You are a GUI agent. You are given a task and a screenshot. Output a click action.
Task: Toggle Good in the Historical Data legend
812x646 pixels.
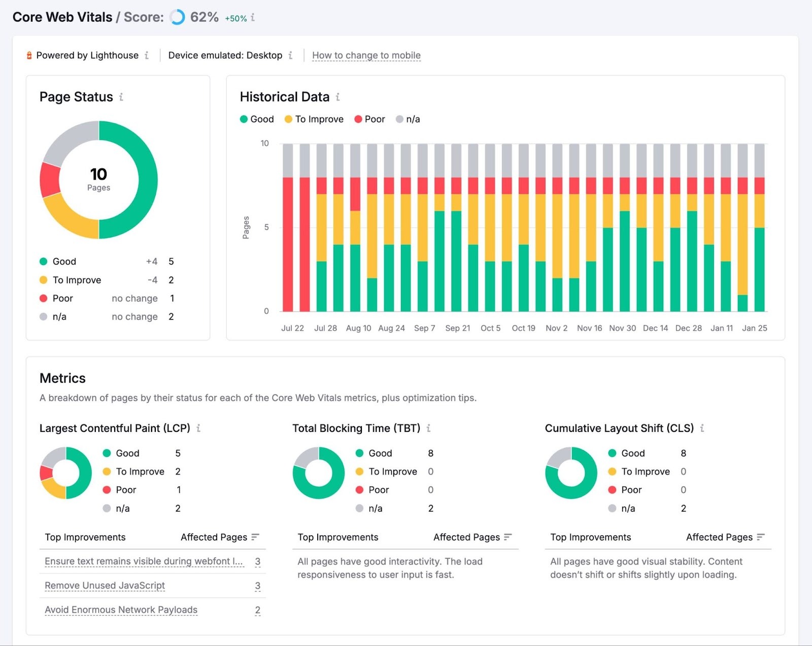click(x=257, y=119)
